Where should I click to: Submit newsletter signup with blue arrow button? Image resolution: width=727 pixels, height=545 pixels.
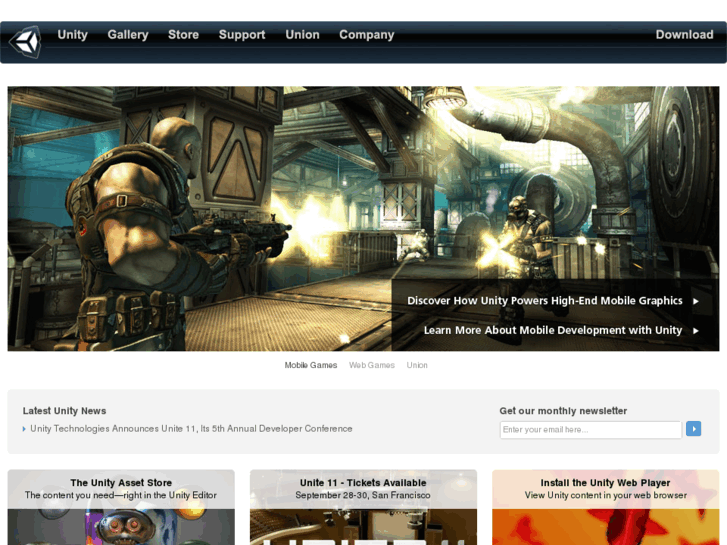click(x=694, y=429)
